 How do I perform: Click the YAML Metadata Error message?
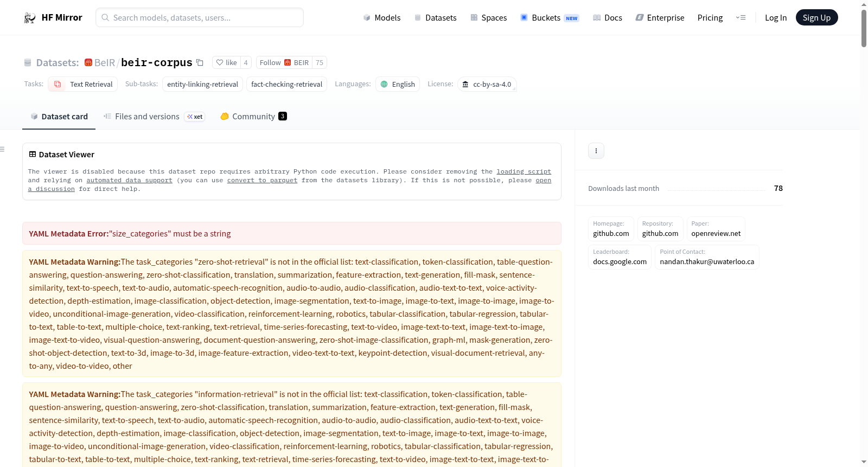292,233
